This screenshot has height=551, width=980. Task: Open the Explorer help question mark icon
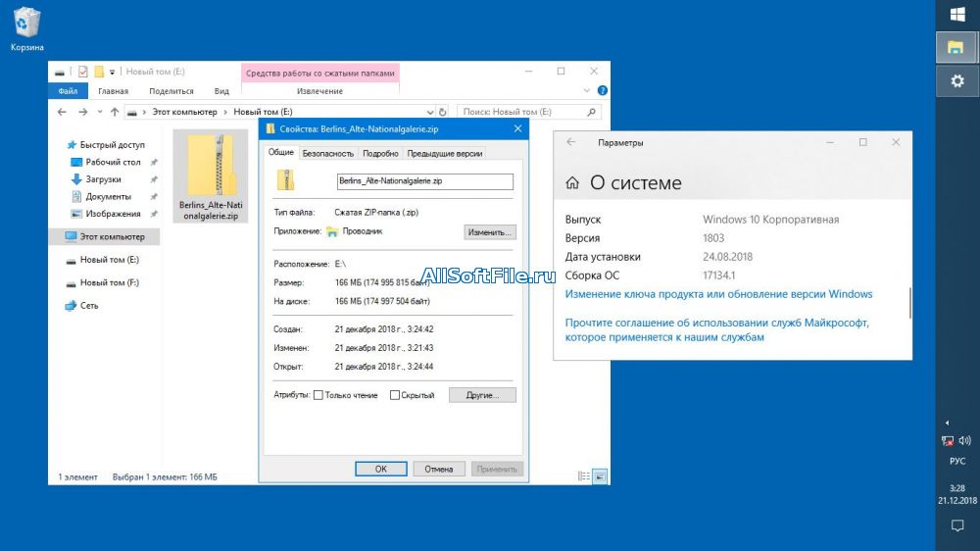coord(602,91)
